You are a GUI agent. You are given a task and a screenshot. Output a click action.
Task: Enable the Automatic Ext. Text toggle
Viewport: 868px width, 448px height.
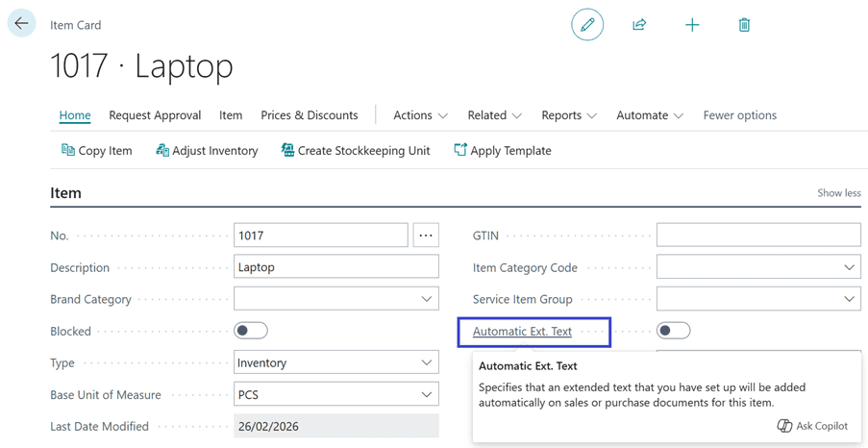click(673, 331)
